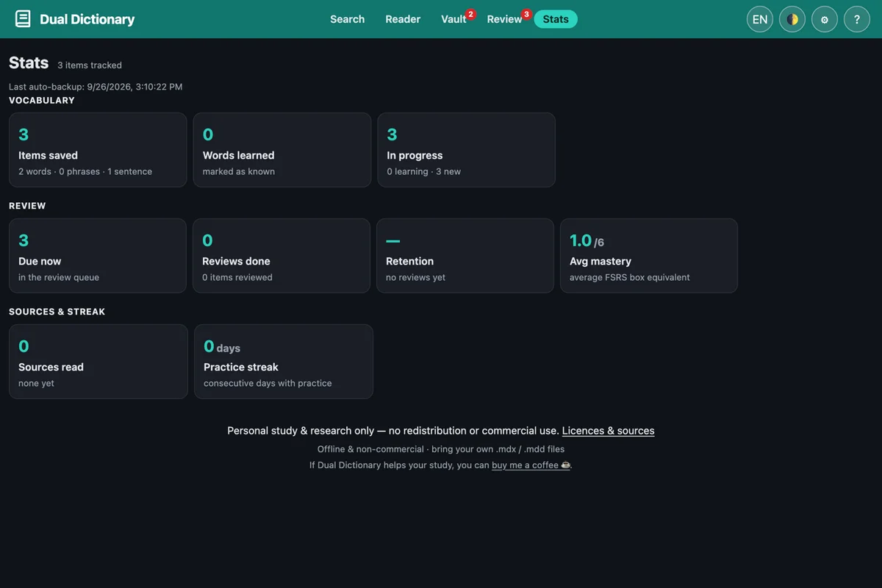Open the Licences & sources link

608,431
